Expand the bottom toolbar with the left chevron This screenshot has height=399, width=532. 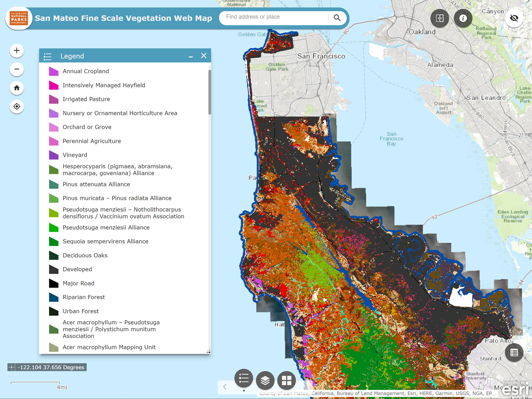(224, 386)
